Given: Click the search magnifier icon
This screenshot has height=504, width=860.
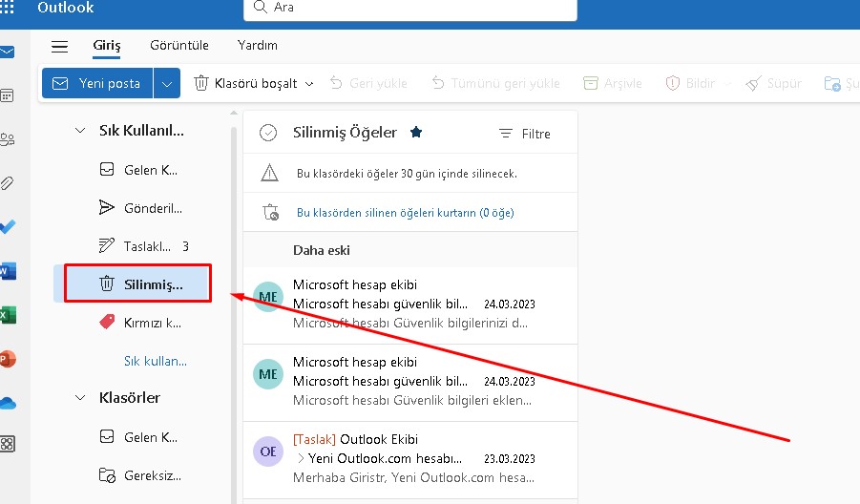Looking at the screenshot, I should [261, 7].
